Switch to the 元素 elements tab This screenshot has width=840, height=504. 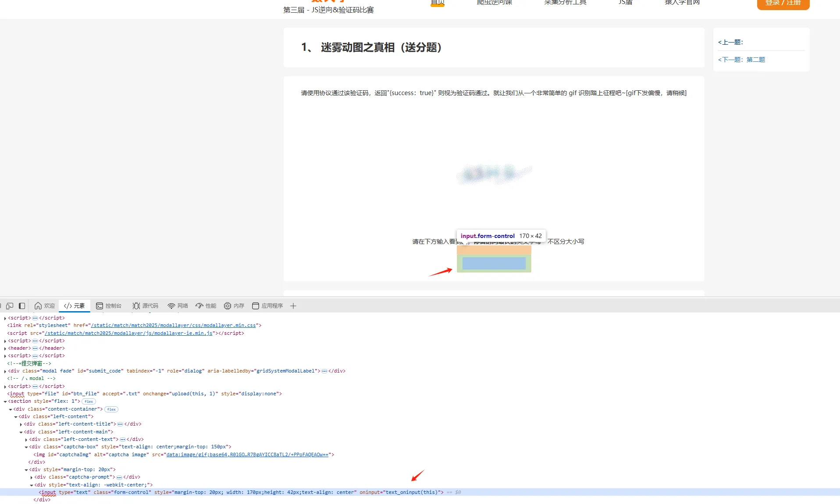pos(75,306)
